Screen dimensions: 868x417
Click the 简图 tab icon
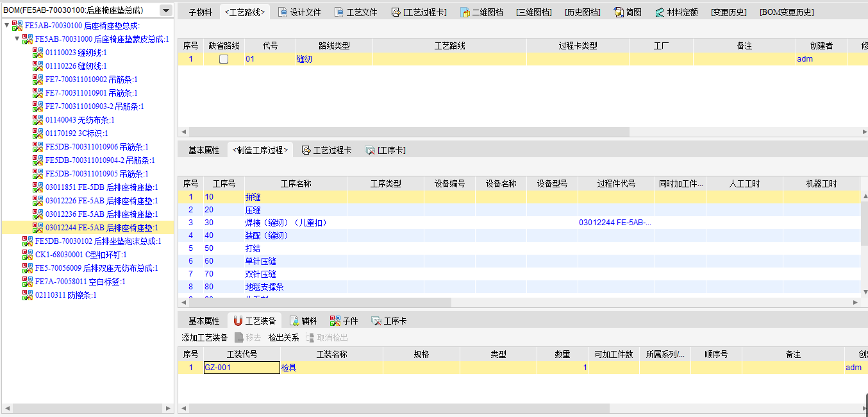tap(619, 12)
